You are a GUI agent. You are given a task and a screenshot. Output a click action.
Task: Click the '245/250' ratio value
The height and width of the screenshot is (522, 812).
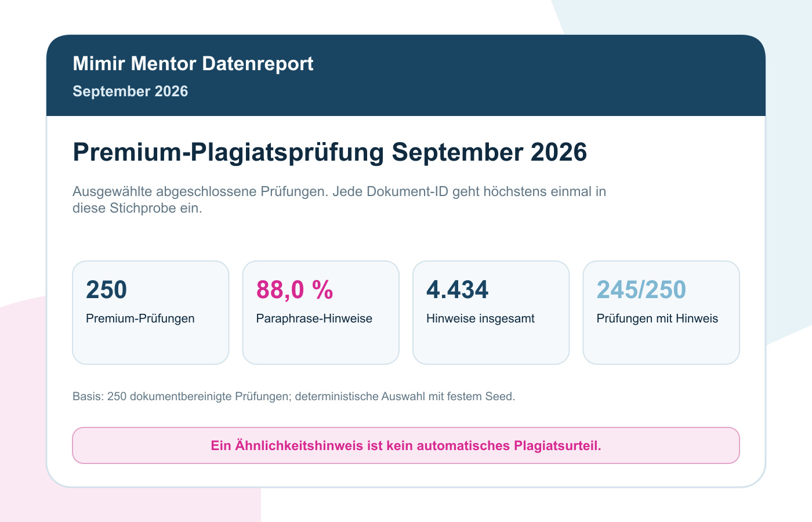point(641,289)
